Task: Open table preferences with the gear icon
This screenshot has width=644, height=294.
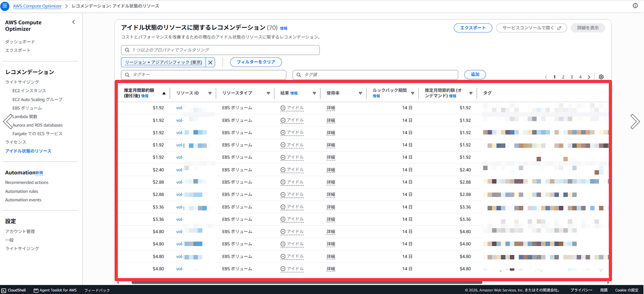Action: click(601, 77)
